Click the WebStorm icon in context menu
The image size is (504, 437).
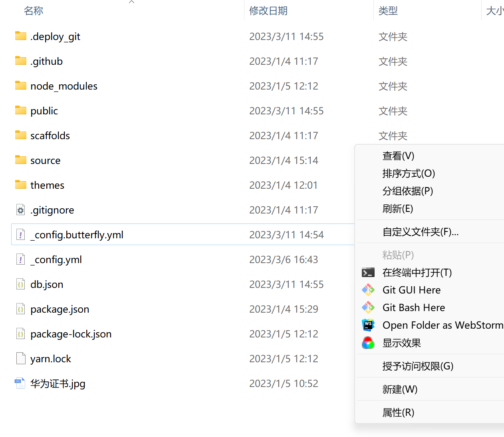coord(368,325)
